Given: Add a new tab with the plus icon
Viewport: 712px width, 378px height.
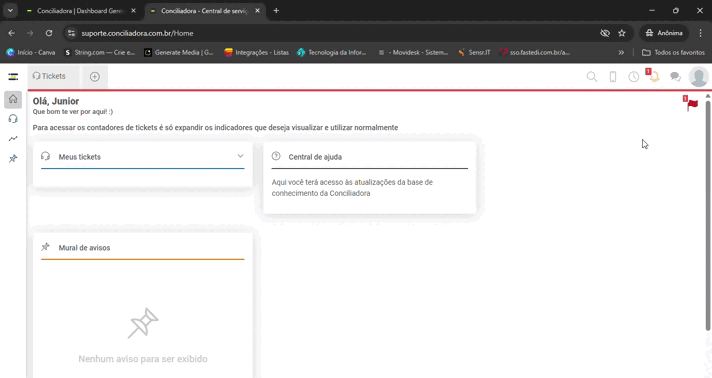Looking at the screenshot, I should click(x=94, y=77).
